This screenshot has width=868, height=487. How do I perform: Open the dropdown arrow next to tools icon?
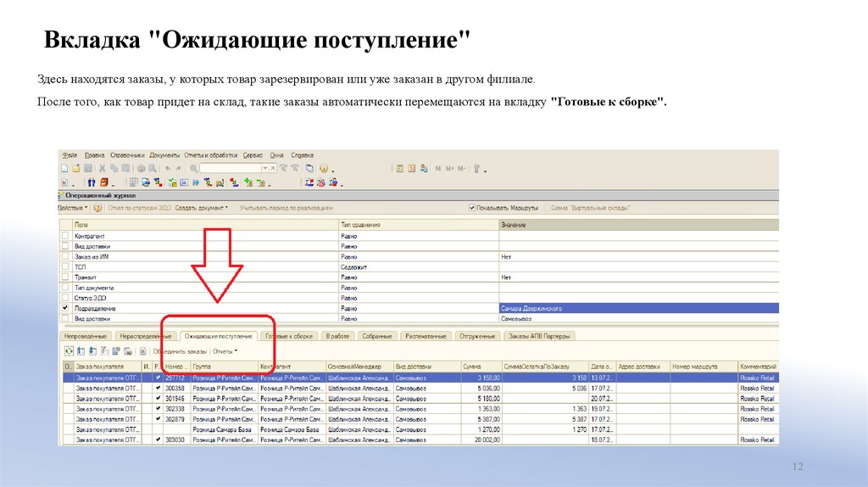point(485,171)
